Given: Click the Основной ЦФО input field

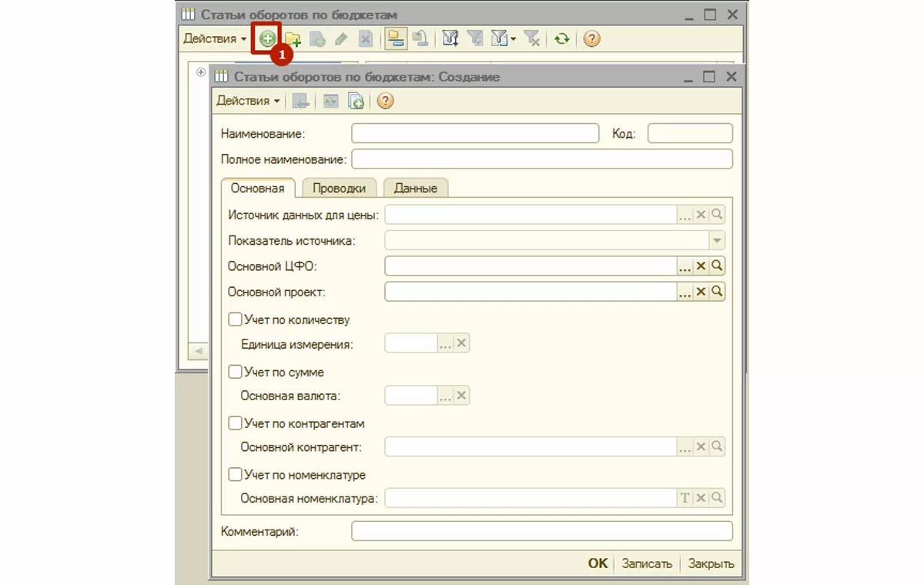Looking at the screenshot, I should [x=531, y=266].
